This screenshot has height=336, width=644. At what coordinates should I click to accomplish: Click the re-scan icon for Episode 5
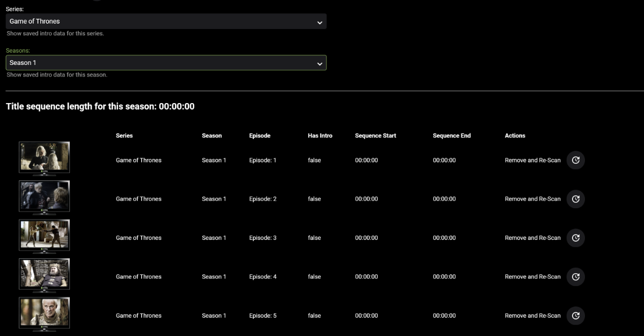576,316
